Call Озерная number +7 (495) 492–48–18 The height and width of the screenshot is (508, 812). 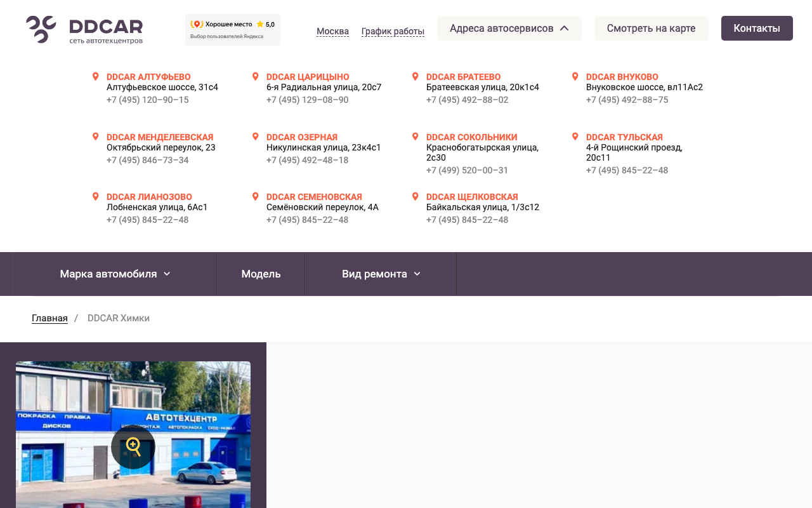[x=308, y=160]
